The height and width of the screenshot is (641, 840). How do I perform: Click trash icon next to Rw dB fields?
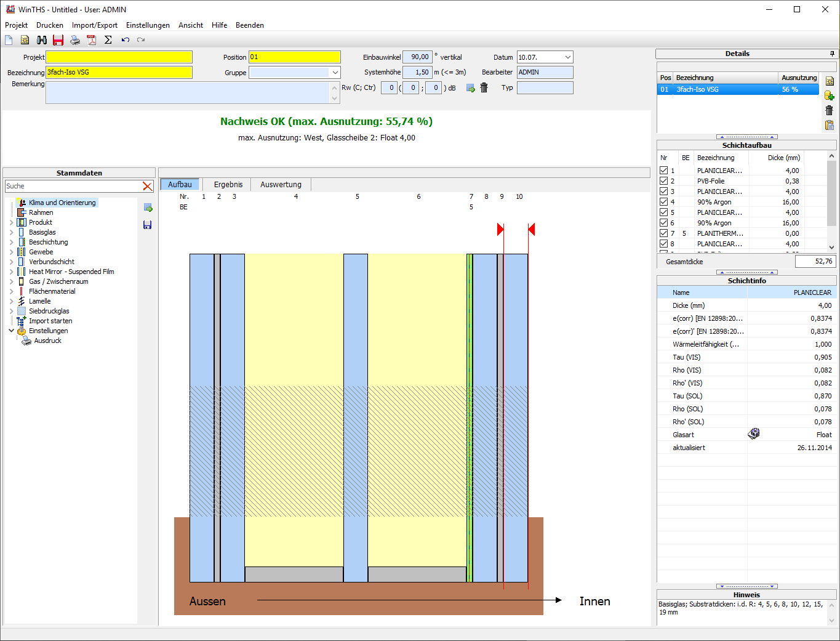484,87
